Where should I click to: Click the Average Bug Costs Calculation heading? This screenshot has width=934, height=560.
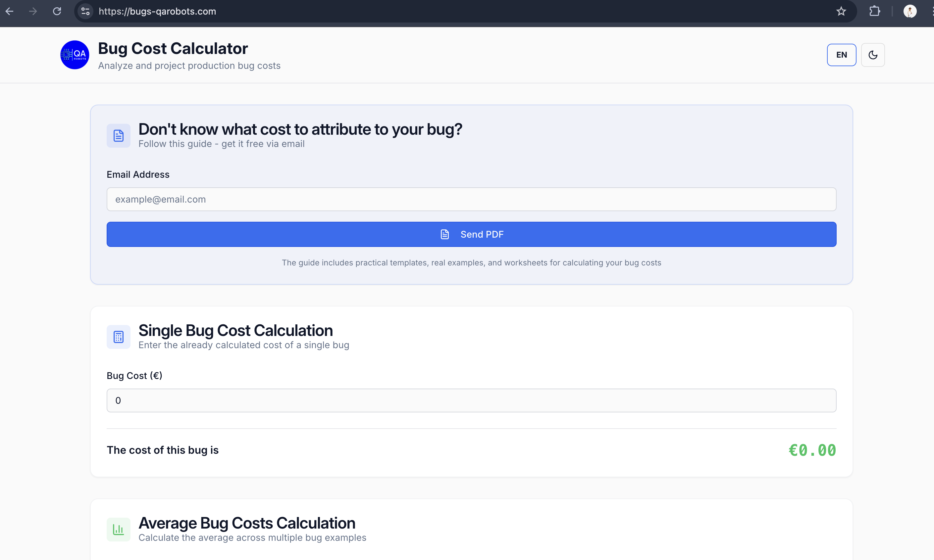pyautogui.click(x=247, y=523)
